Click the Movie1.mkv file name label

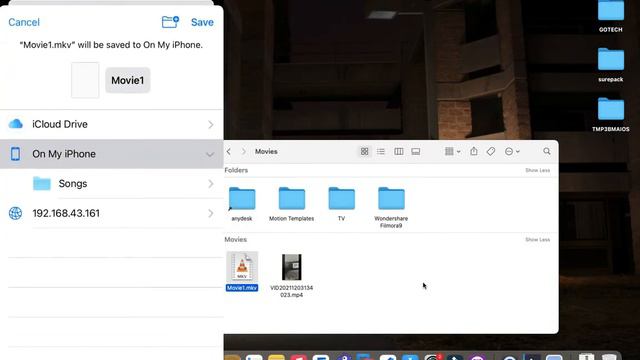tap(242, 288)
